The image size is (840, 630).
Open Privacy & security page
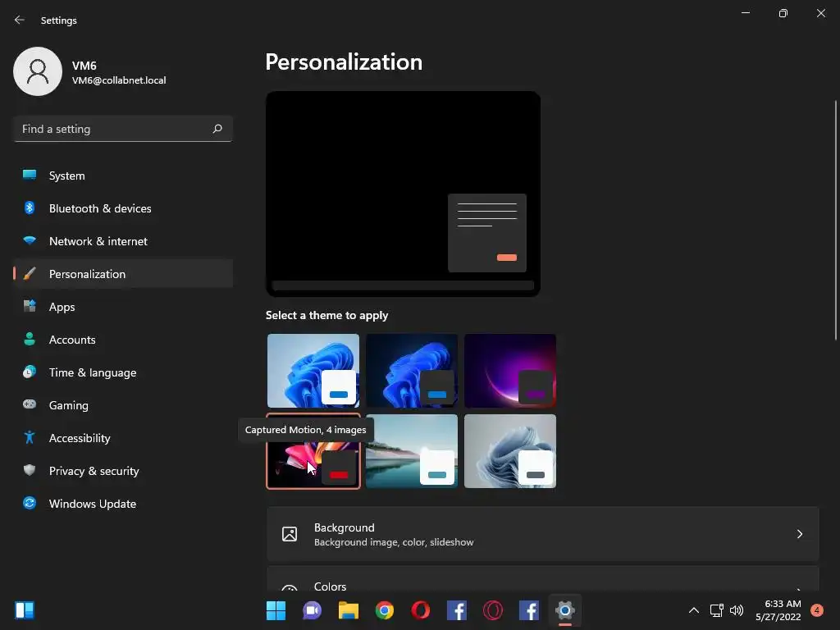pos(123,470)
